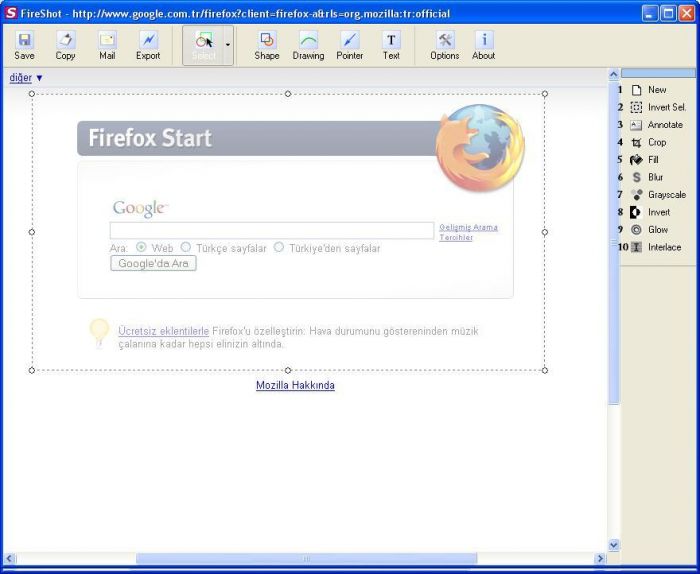Open Gelişmiş Arama link
Screen dimensions: 700x574
pos(468,227)
